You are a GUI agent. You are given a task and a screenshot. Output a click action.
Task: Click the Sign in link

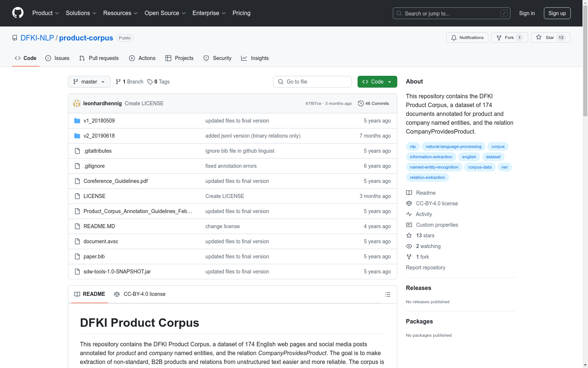coord(527,13)
